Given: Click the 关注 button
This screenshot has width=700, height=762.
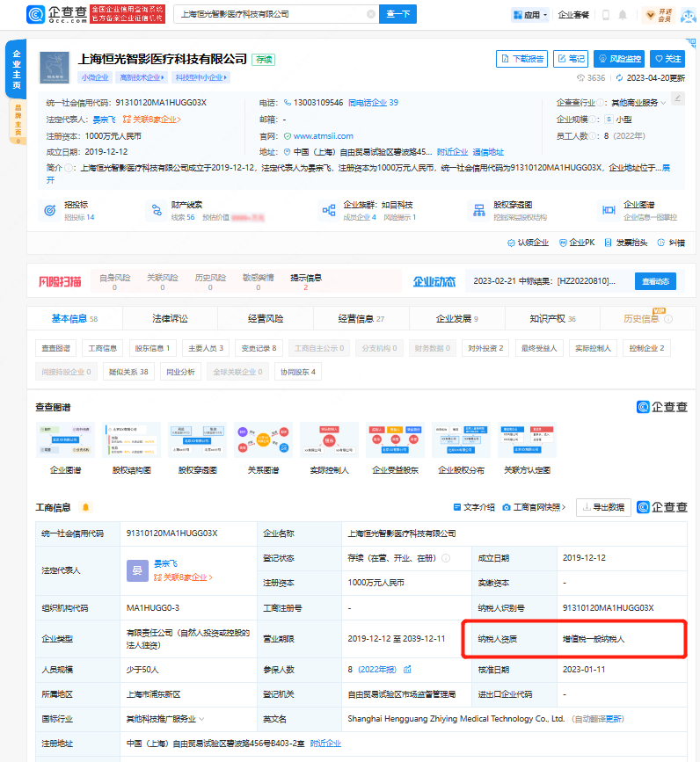Looking at the screenshot, I should [667, 59].
